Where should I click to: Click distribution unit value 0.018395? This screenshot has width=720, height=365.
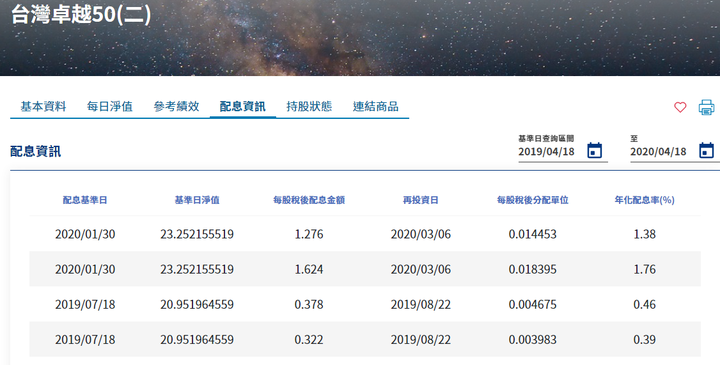[x=533, y=269]
